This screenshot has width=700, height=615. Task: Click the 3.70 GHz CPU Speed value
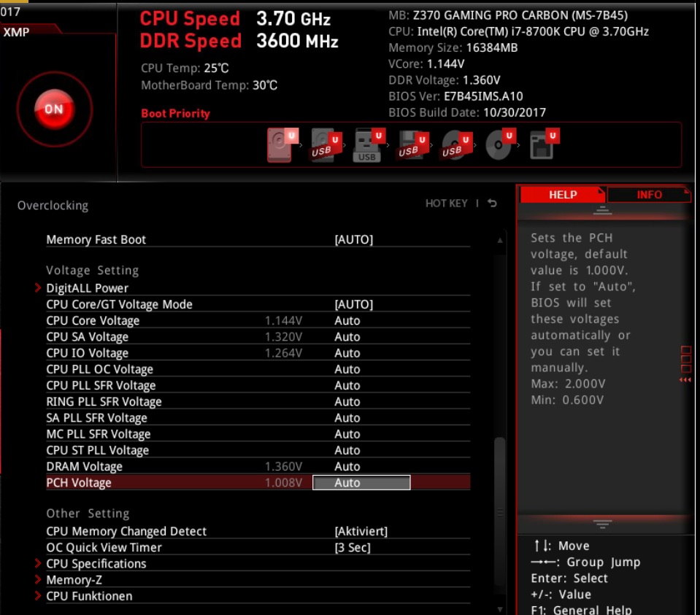pos(293,19)
